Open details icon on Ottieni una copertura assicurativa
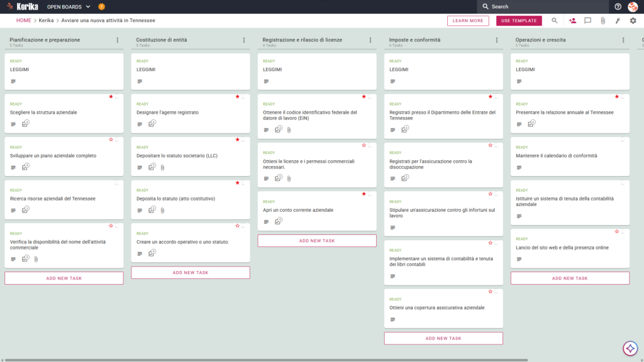The image size is (644, 362). [392, 319]
